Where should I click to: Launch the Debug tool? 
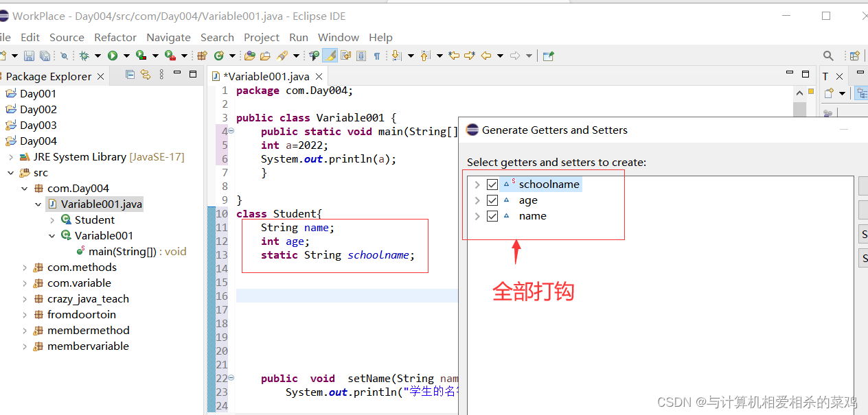pyautogui.click(x=84, y=55)
